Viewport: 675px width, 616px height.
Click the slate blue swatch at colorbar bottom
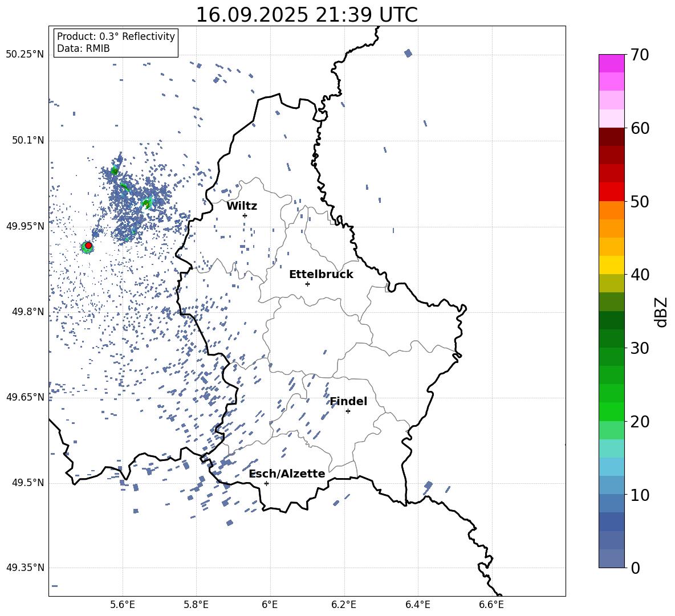click(612, 558)
